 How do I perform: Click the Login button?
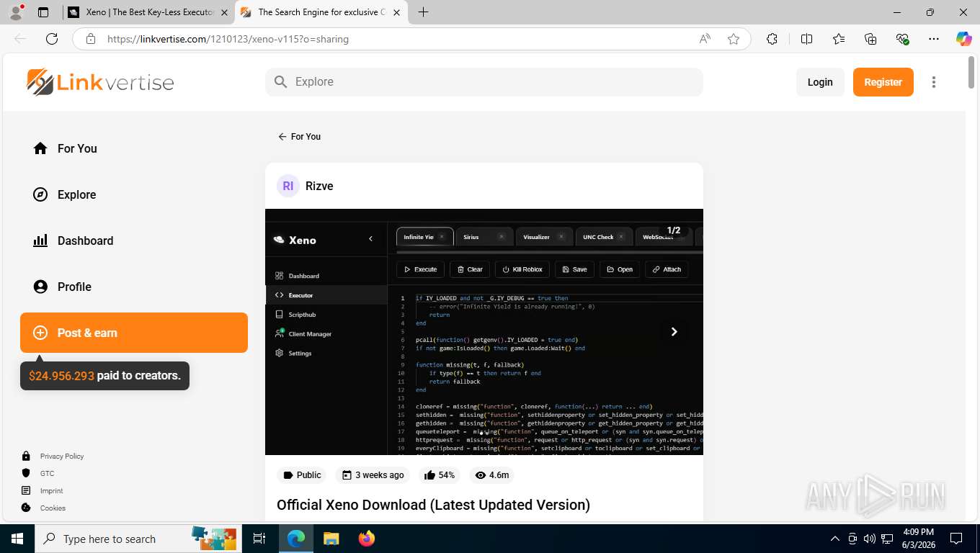tap(820, 82)
